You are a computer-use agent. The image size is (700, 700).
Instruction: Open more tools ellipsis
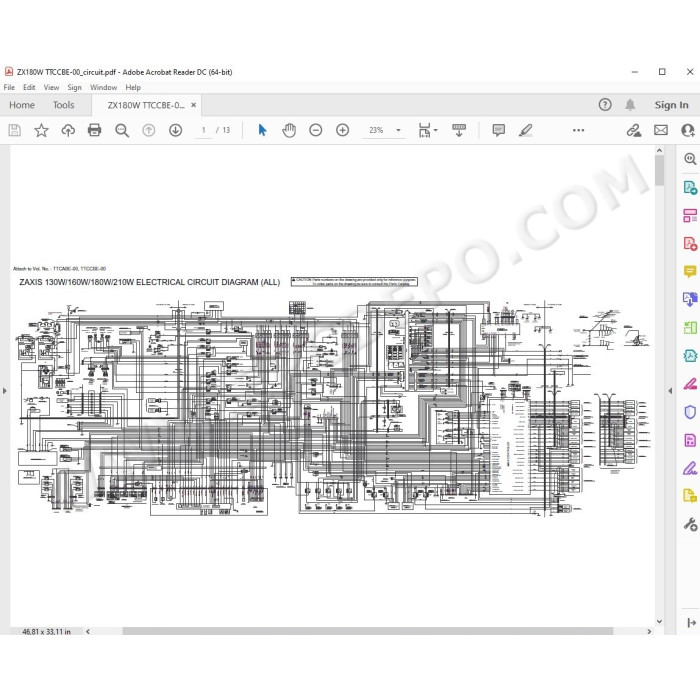tap(579, 130)
